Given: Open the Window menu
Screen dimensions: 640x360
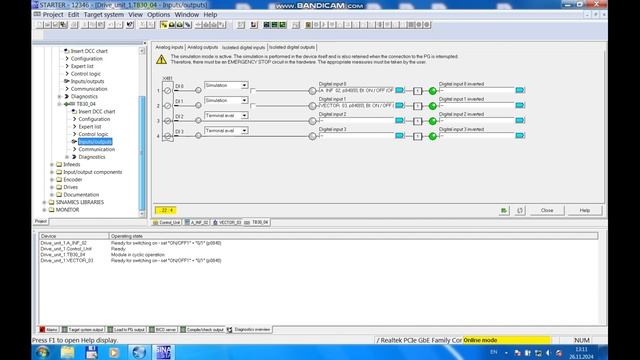Looking at the screenshot, I should [x=187, y=15].
